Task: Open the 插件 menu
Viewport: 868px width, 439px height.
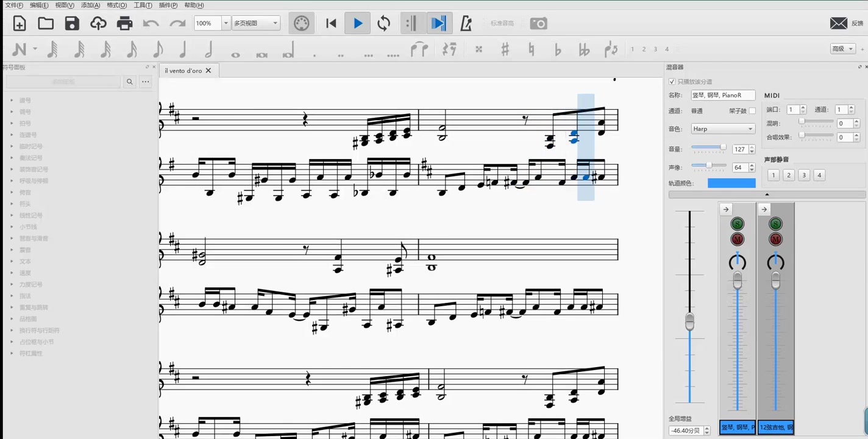Action: coord(168,5)
